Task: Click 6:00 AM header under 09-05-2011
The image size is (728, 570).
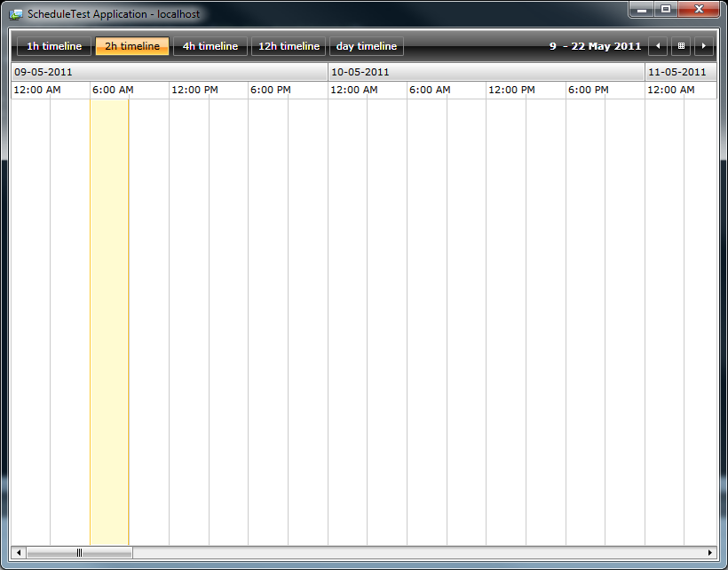Action: click(130, 90)
